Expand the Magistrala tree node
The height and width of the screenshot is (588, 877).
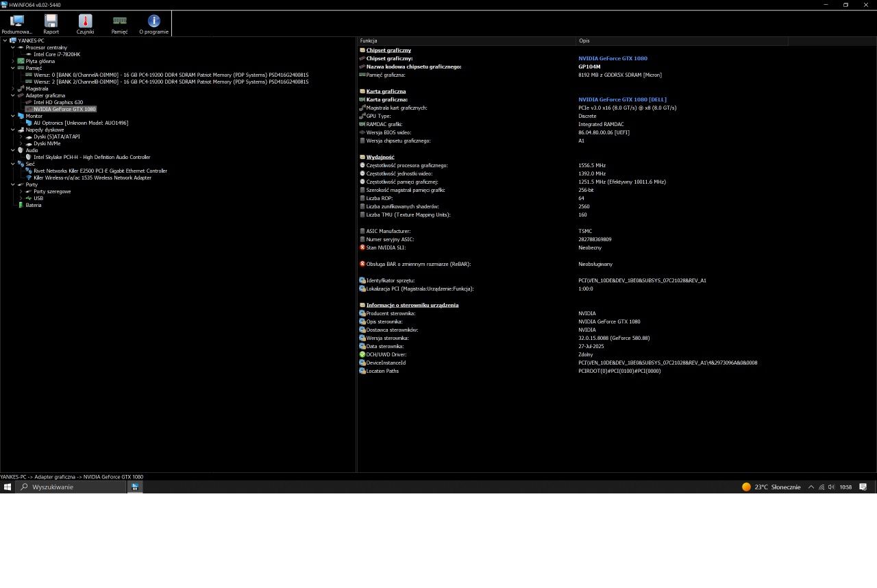pos(12,88)
